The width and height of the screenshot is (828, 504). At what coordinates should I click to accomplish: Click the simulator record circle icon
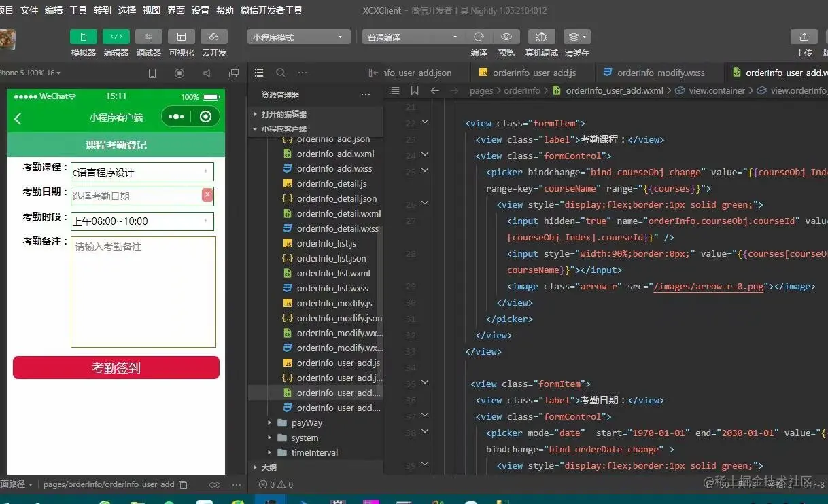pyautogui.click(x=179, y=73)
